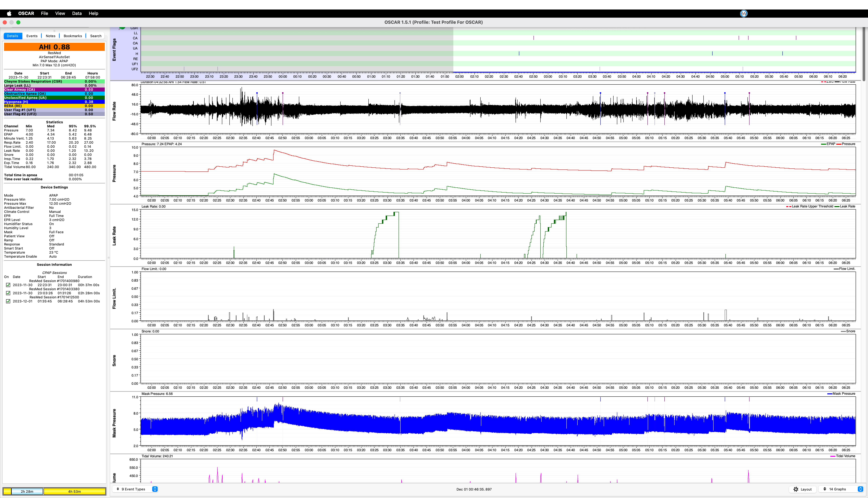Click the Cheyne Stokes Respiration (CSR) row
Viewport: 868px width, 498px height.
pyautogui.click(x=54, y=81)
